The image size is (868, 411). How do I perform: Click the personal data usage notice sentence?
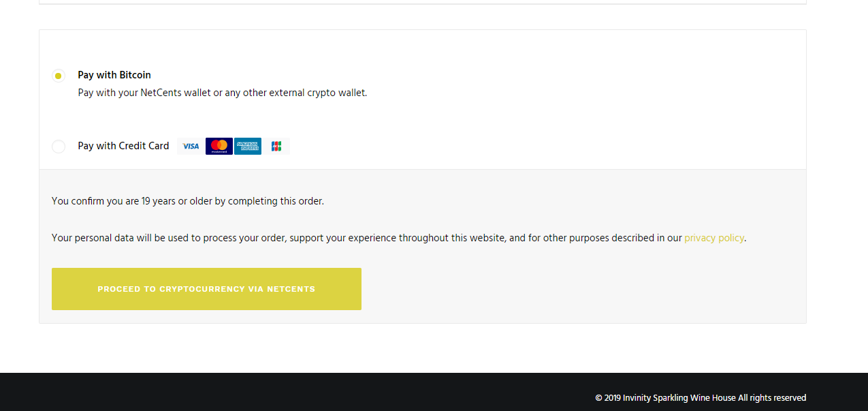point(366,238)
